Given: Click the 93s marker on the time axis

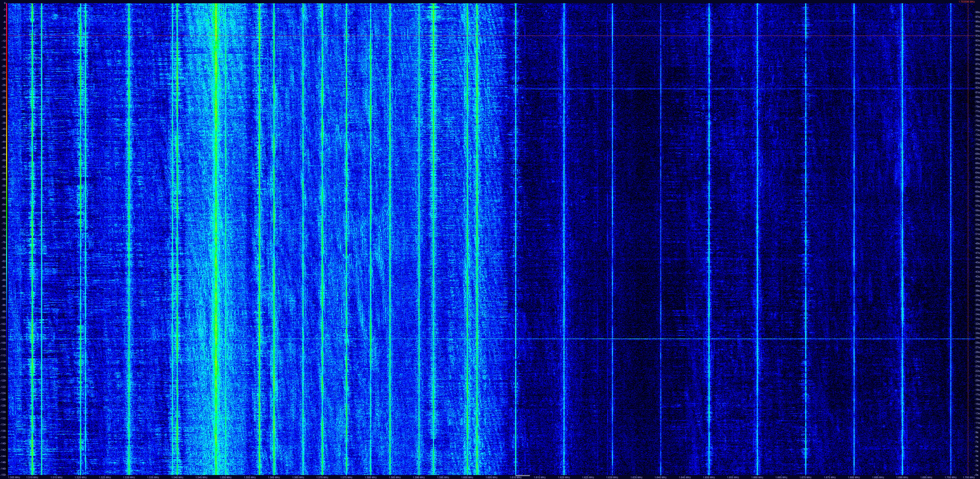Looking at the screenshot, I should coord(977,36).
